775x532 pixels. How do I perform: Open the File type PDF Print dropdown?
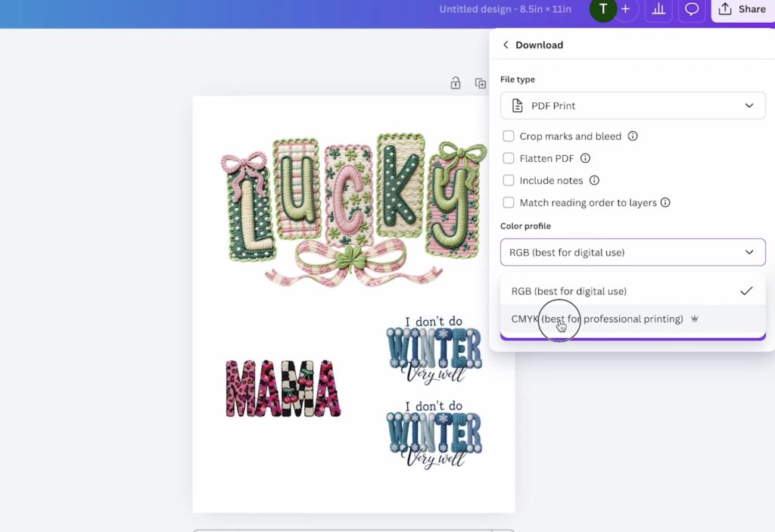632,106
